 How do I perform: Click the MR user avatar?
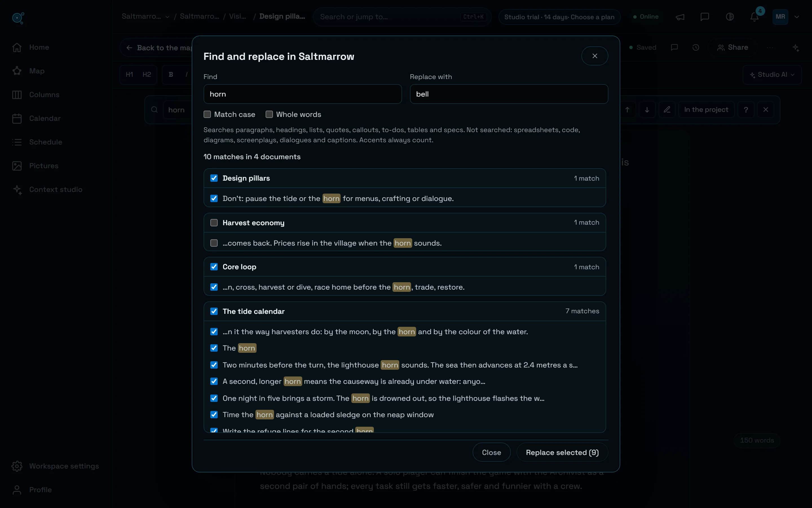[780, 17]
